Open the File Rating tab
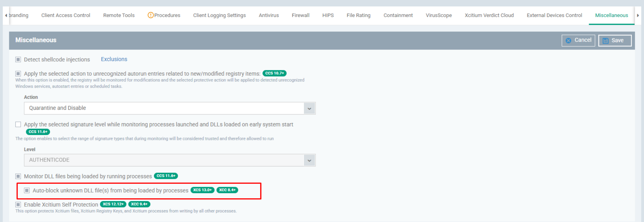644x222 pixels. tap(359, 15)
